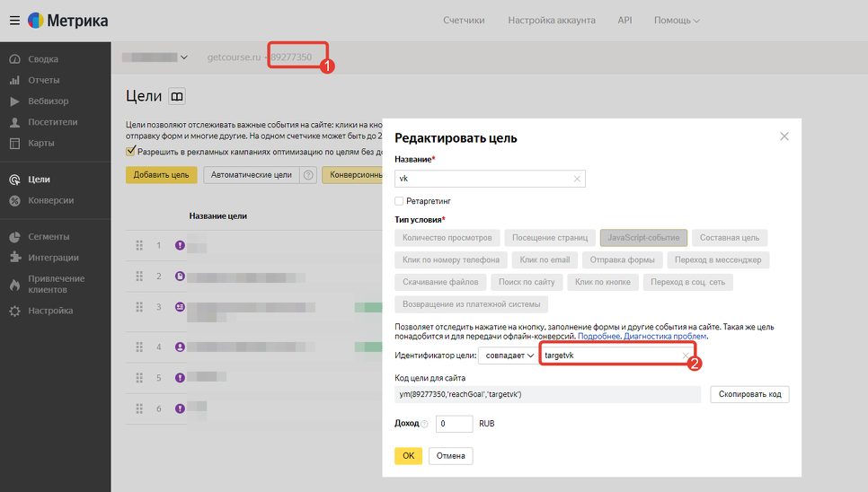
Task: Click the Доход amount input field
Action: 454,424
